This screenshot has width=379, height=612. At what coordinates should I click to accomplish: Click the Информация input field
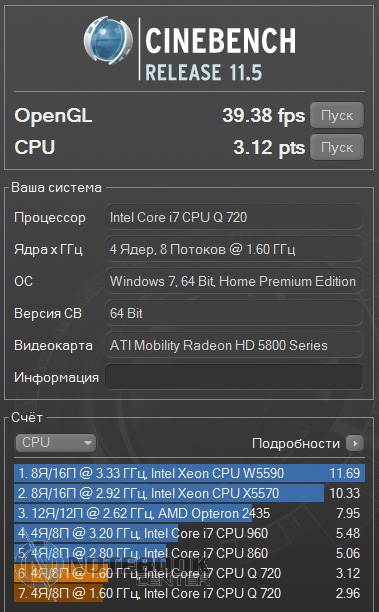[x=233, y=377]
